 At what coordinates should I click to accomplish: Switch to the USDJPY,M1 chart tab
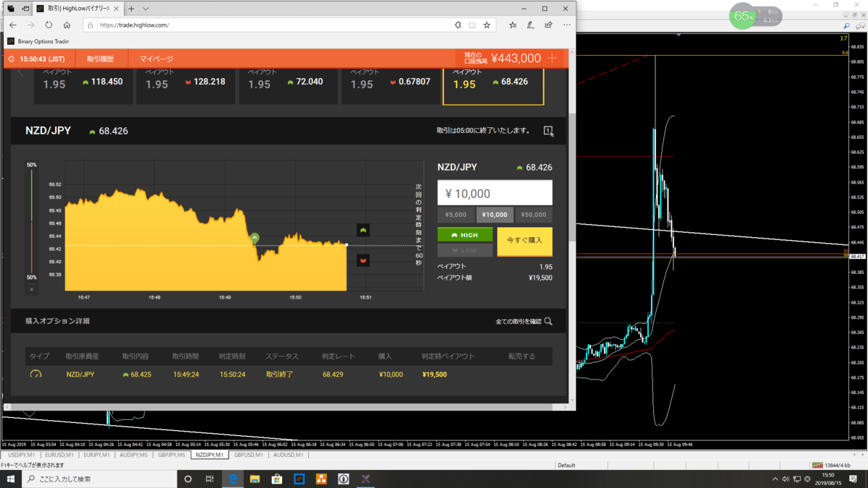tap(21, 455)
